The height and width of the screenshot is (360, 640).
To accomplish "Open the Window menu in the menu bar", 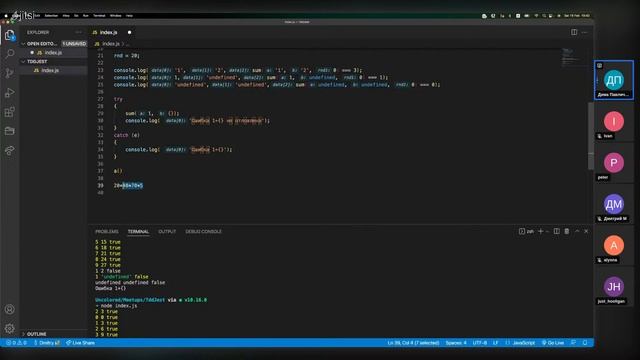I will [x=116, y=16].
